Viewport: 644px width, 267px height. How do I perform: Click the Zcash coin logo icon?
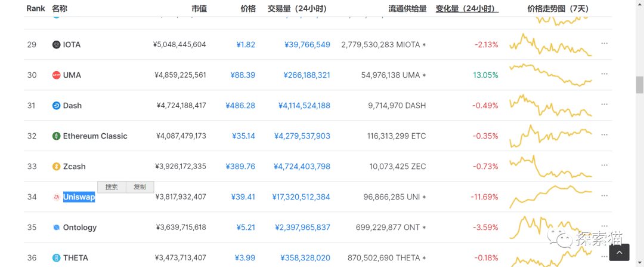(x=56, y=167)
